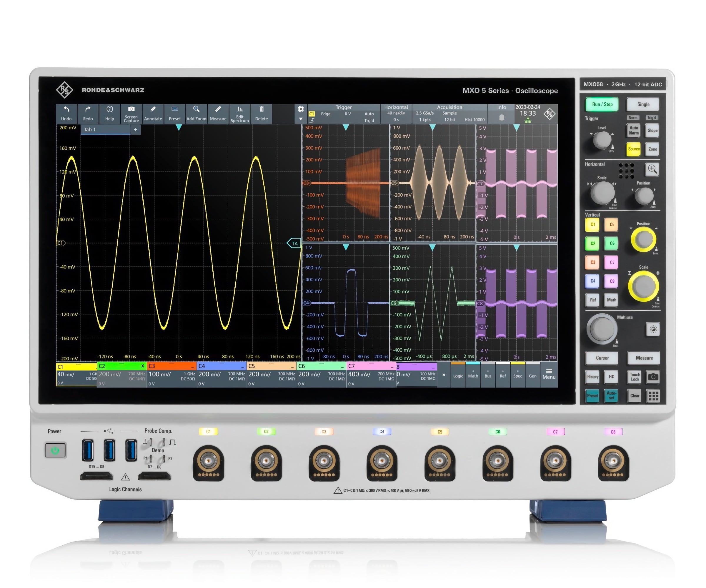Push the Vertical Position knob
The height and width of the screenshot is (588, 706).
pos(643,240)
